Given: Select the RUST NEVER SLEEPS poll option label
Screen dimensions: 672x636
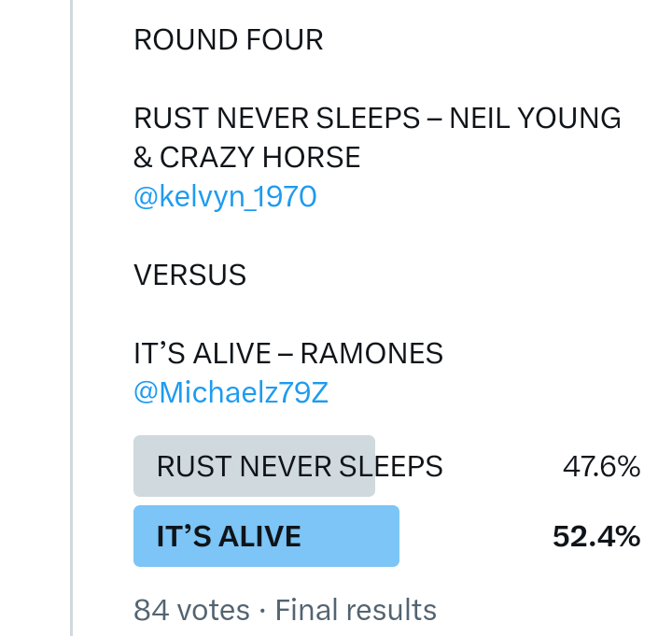Looking at the screenshot, I should (299, 466).
